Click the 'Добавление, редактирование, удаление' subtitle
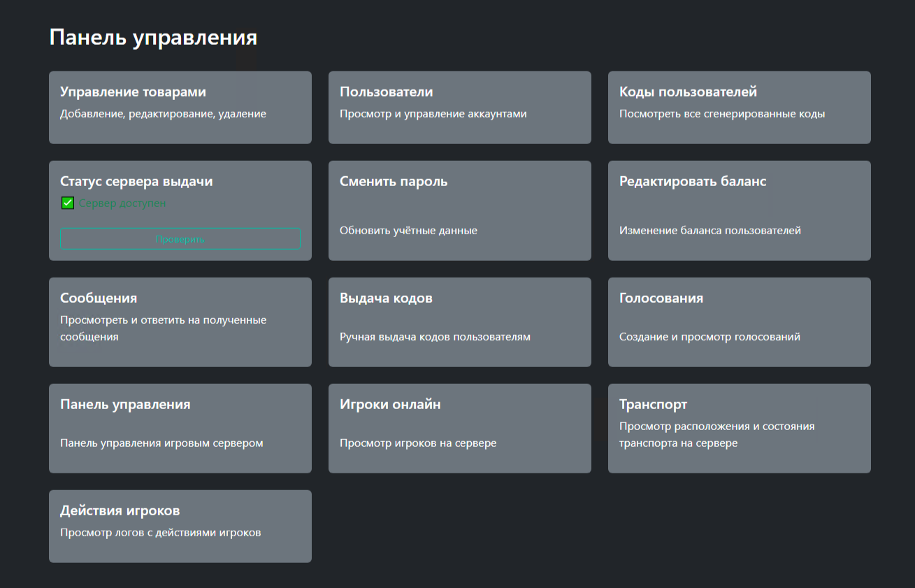This screenshot has height=588, width=915. click(163, 113)
